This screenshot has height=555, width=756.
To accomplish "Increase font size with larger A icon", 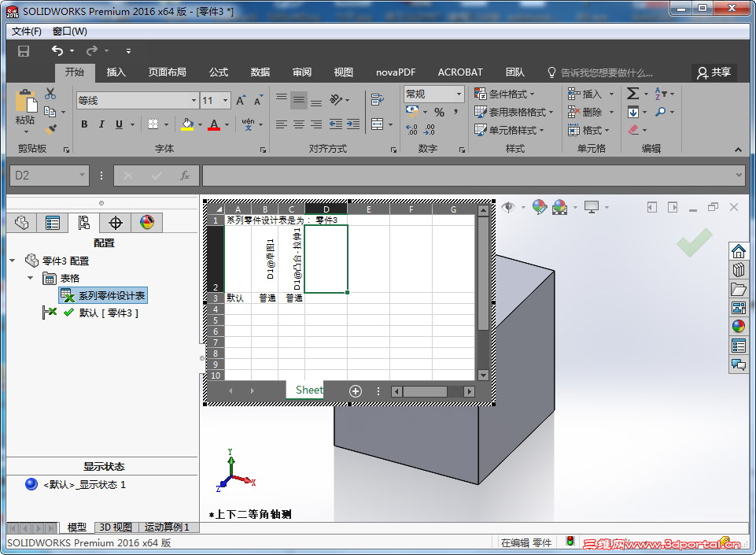I will coord(241,101).
